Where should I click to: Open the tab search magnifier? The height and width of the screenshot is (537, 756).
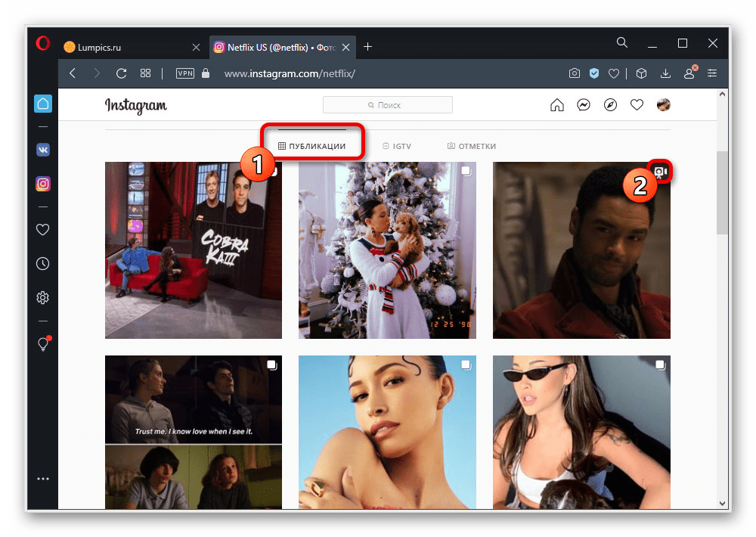pyautogui.click(x=622, y=43)
